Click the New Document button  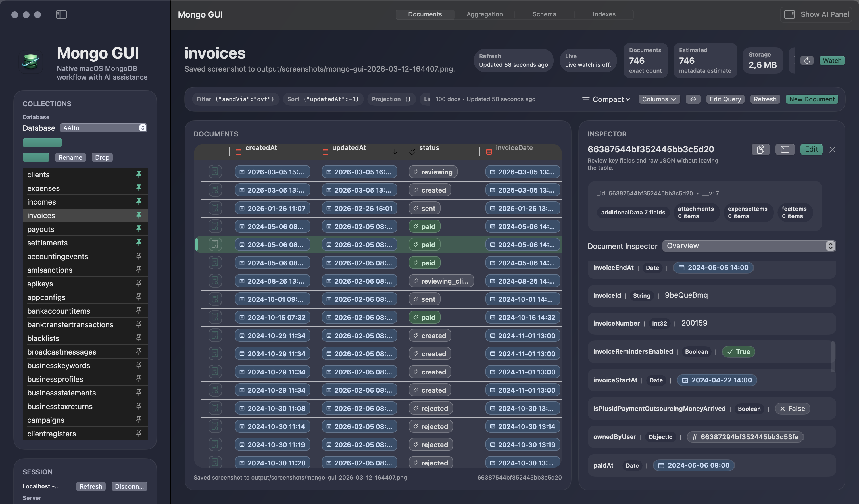812,99
